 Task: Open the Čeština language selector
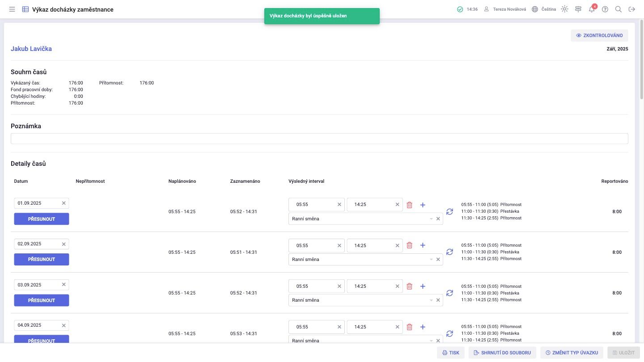click(x=544, y=9)
